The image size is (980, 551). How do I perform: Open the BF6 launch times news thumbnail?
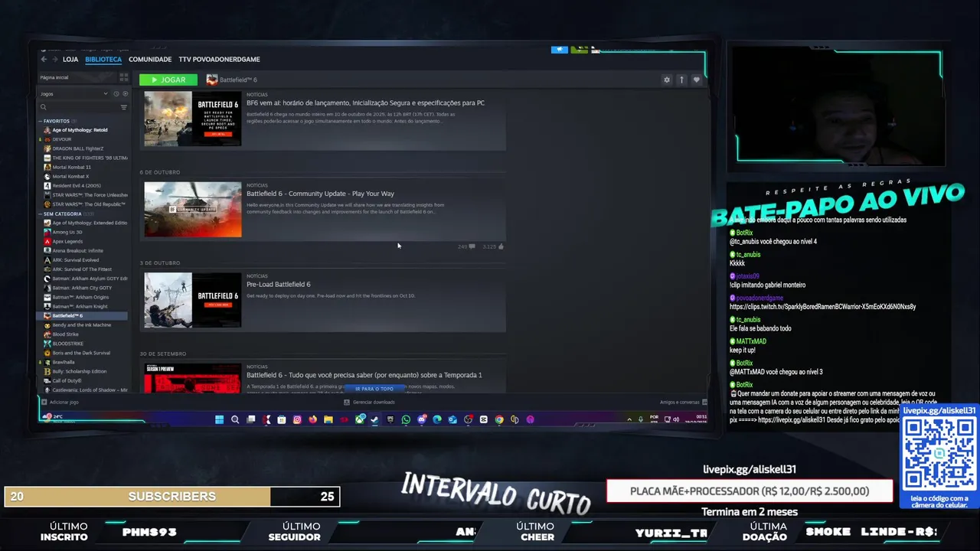[x=193, y=119]
